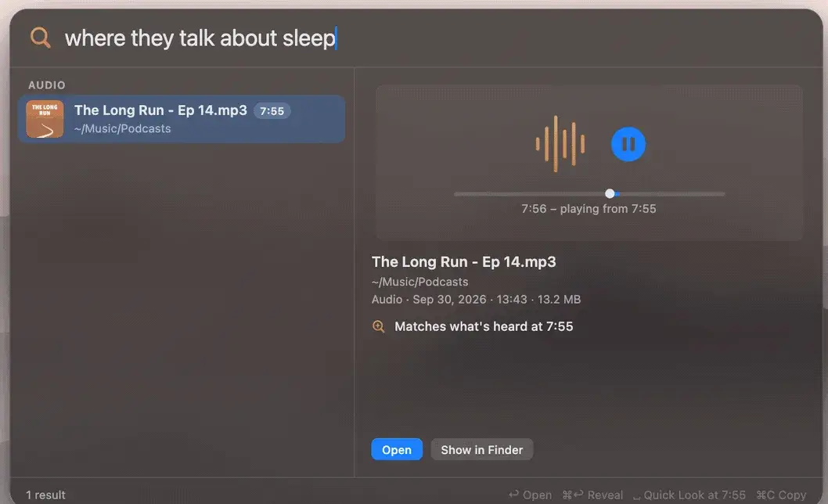
Task: Click the '7:56 – playing from 7:55' label
Action: tap(589, 209)
